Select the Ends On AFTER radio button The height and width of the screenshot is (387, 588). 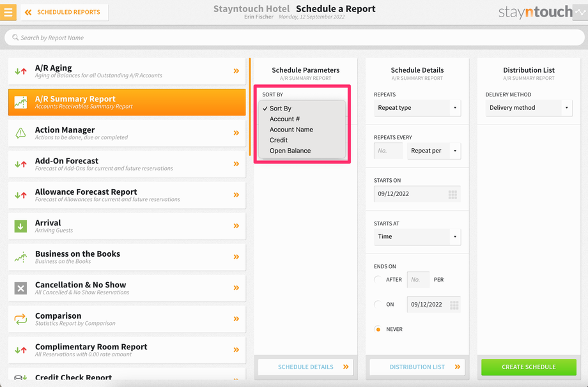(x=378, y=280)
